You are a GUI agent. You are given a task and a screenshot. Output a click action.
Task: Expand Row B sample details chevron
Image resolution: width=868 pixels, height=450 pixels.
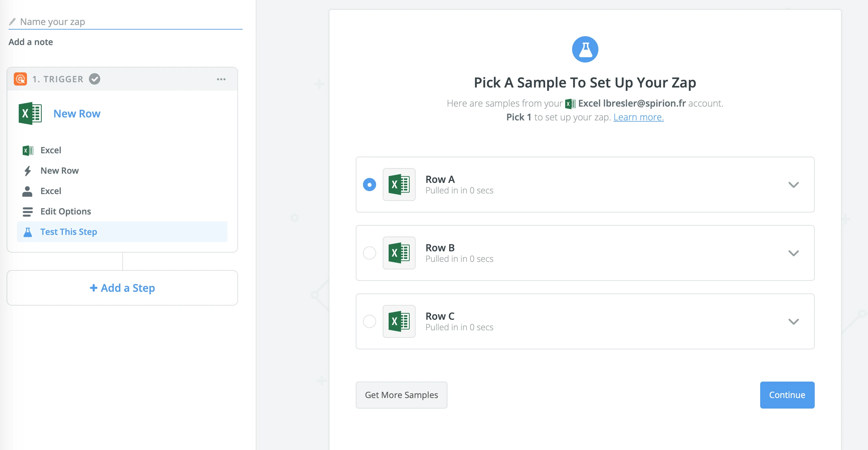click(x=794, y=253)
